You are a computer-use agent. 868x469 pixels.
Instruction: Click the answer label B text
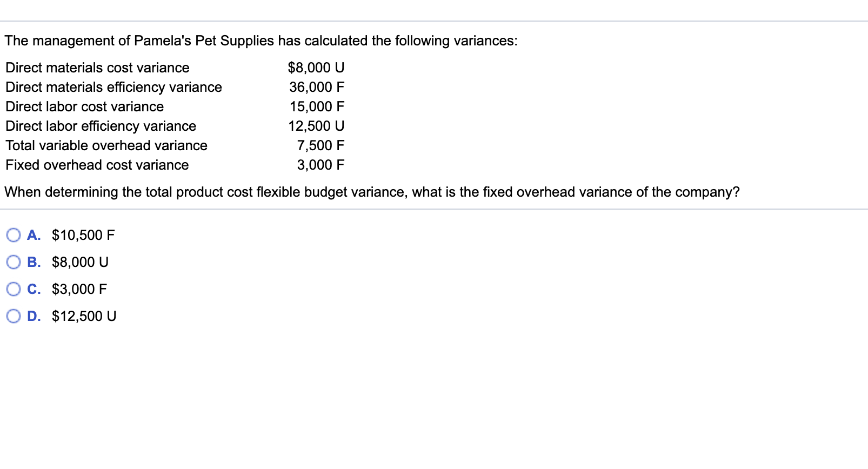[34, 262]
